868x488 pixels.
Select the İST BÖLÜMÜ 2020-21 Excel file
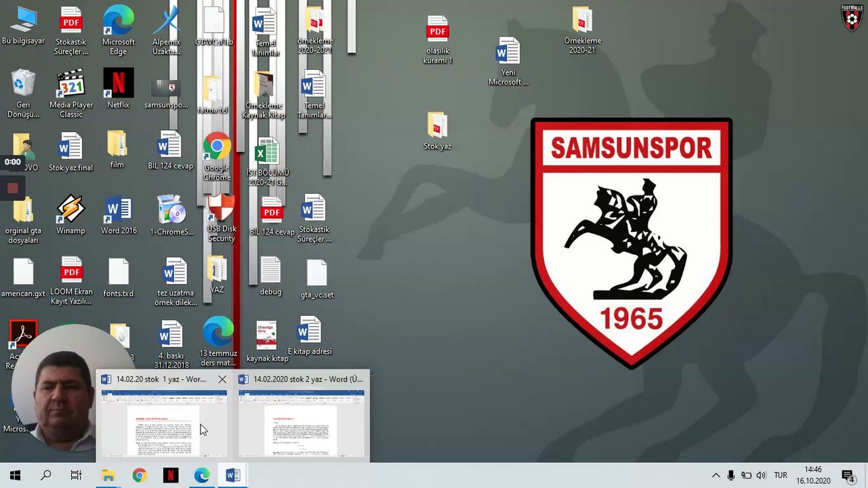(x=267, y=162)
